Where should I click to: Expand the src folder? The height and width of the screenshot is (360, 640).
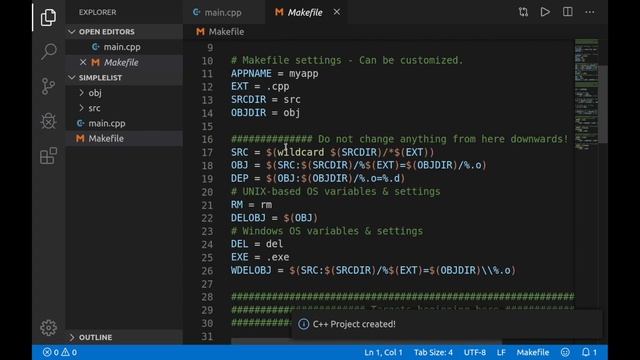[124, 108]
